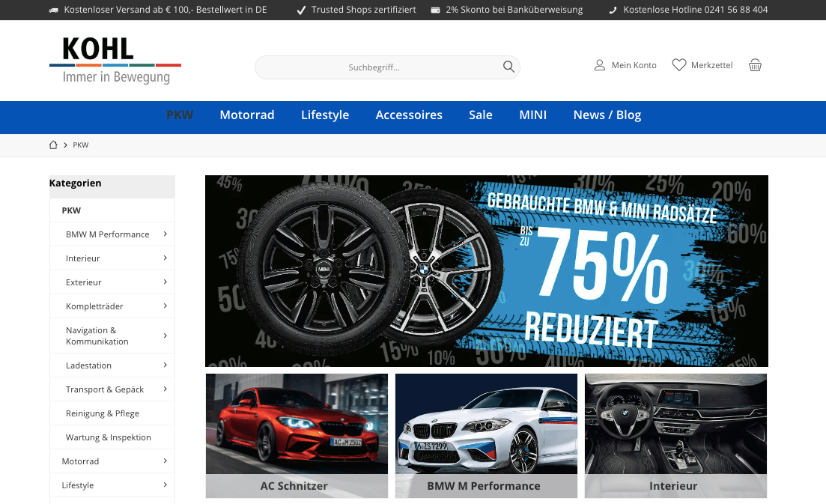Click Trusted Shops zertifiziert text
This screenshot has height=504, width=826.
tap(363, 10)
